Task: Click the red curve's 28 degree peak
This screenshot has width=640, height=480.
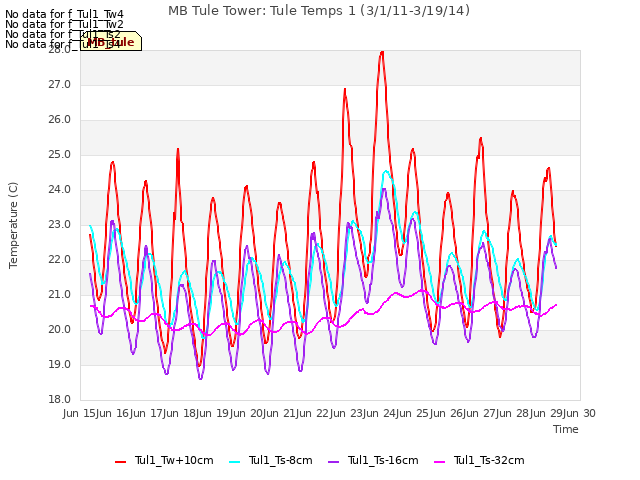Action: (382, 52)
